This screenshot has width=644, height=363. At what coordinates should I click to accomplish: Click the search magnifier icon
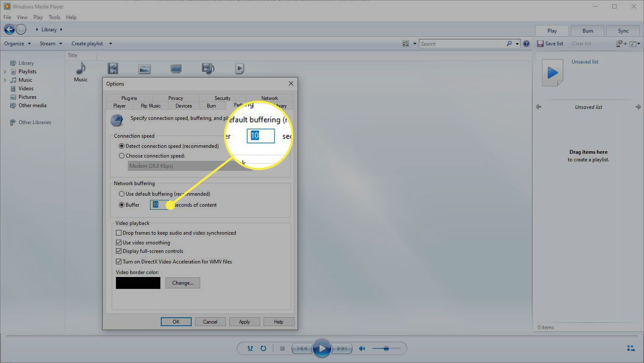point(509,44)
